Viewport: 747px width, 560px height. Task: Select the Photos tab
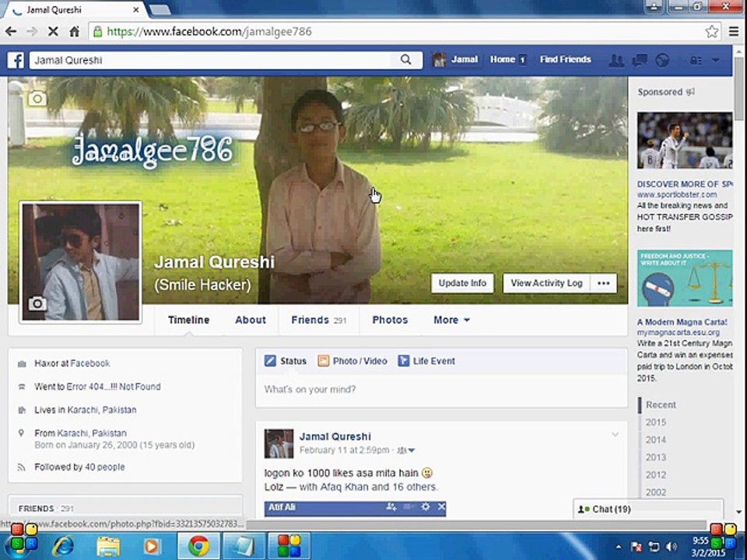point(390,320)
